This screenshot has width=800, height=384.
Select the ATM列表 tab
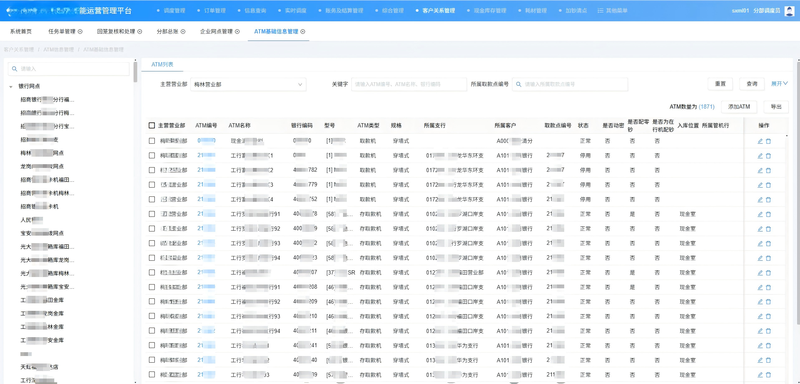pyautogui.click(x=162, y=64)
